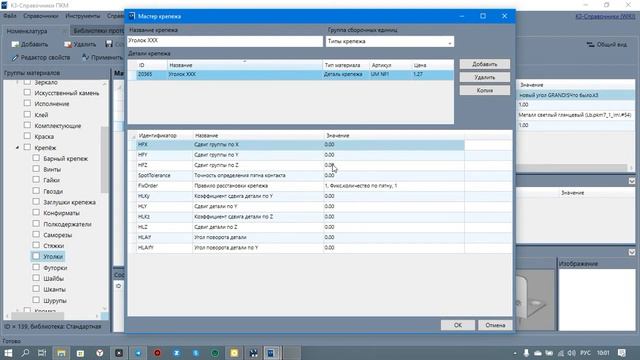Click the Название крепежа input with Уголок XXX
The width and height of the screenshot is (640, 360).
tap(225, 41)
